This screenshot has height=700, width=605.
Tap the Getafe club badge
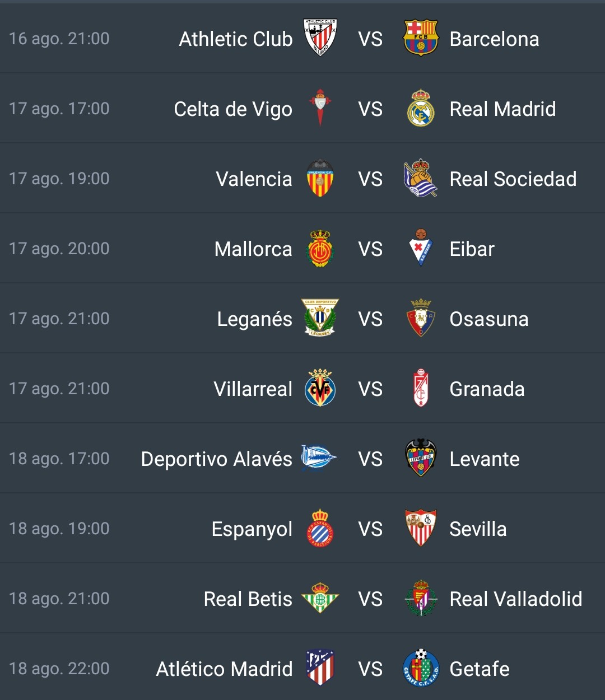421,668
